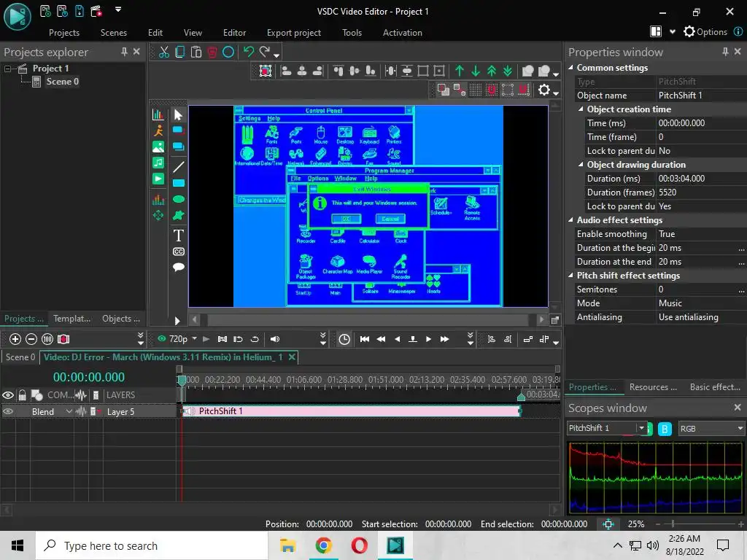Click the green move up arrow

(x=460, y=71)
